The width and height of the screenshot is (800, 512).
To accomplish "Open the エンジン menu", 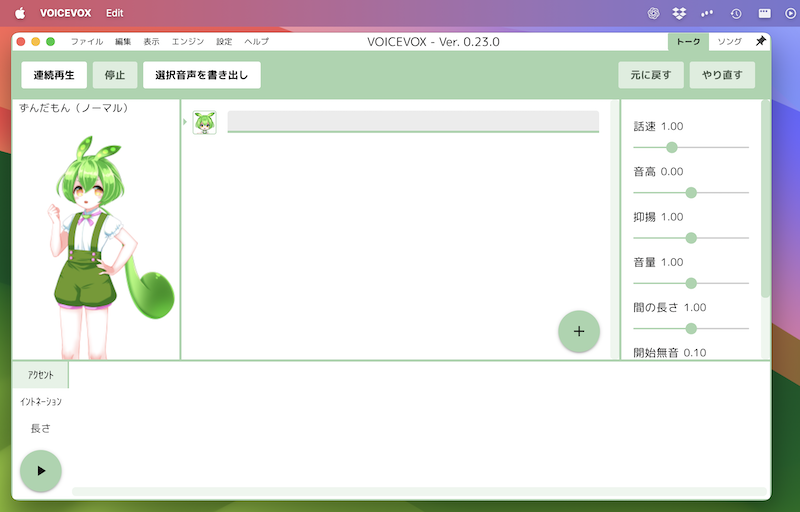I will [x=188, y=42].
